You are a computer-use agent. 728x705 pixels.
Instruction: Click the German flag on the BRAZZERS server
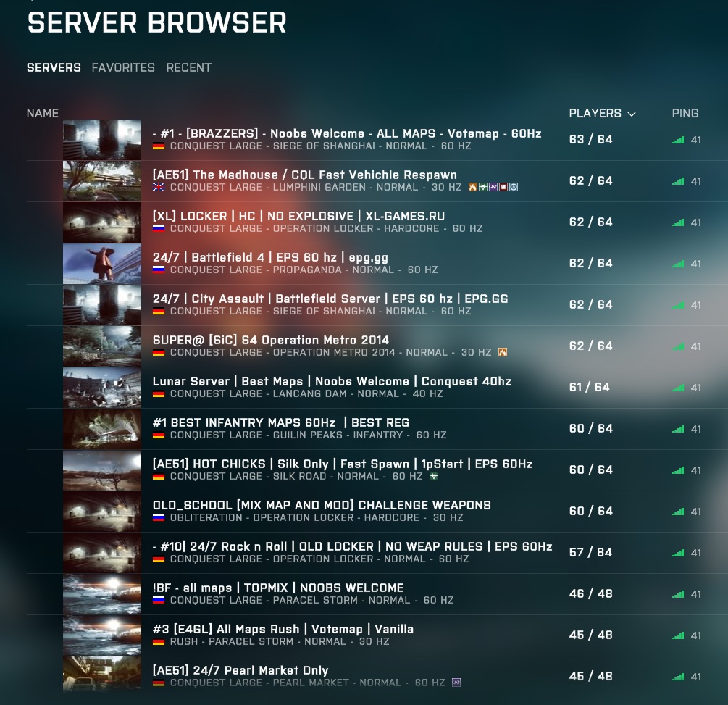[x=160, y=146]
